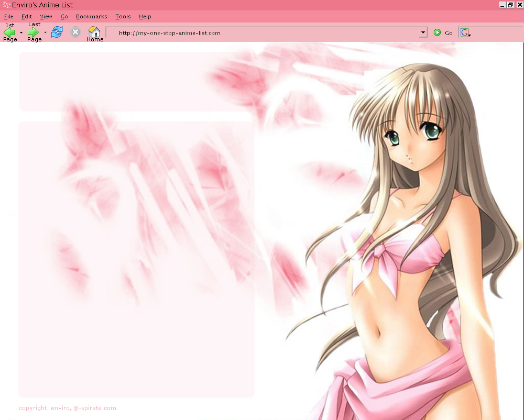
Task: Restore down the browser window
Action: pyautogui.click(x=510, y=5)
